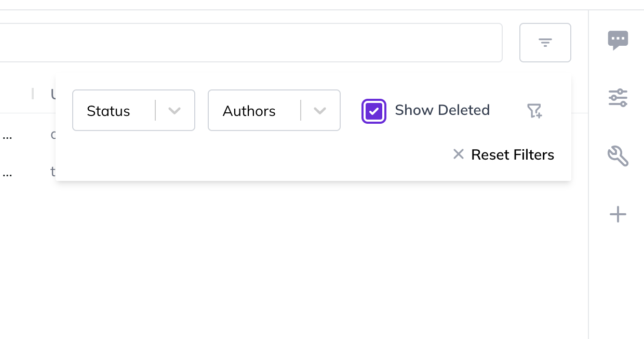Expand the chevron arrow in Authors select

320,111
